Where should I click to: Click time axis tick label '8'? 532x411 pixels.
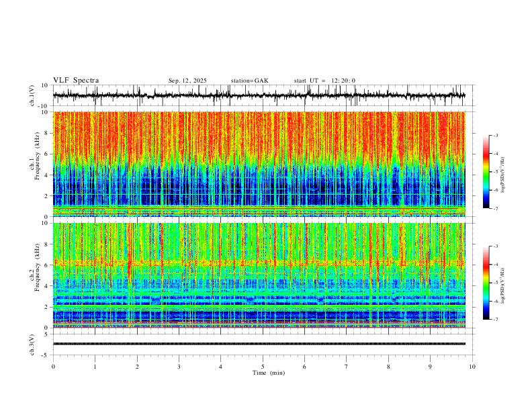pos(388,367)
